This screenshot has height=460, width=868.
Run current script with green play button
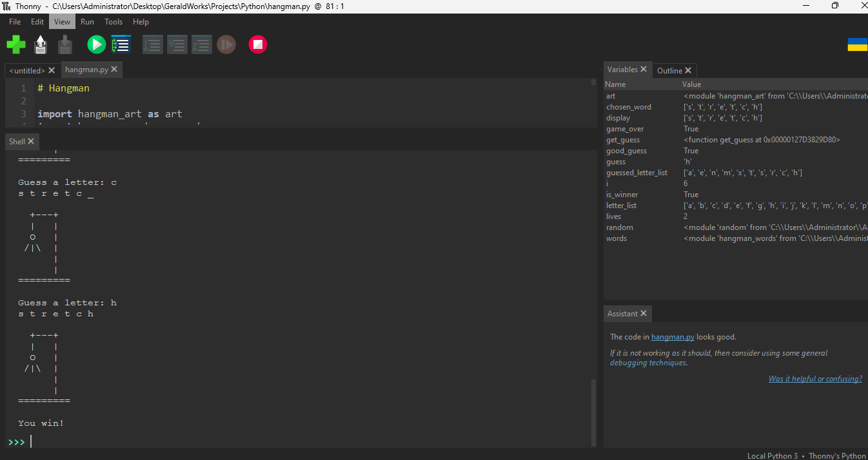tap(96, 44)
